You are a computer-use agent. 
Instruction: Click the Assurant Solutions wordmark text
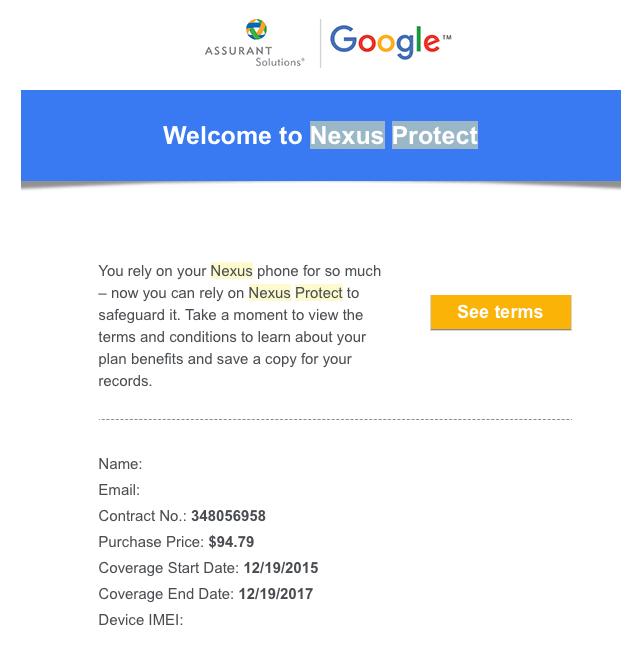click(254, 56)
